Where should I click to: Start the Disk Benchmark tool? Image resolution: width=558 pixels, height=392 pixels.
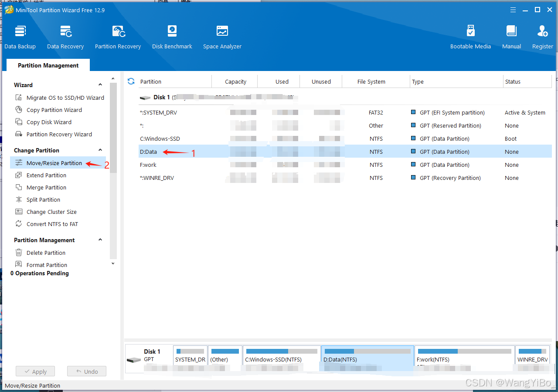172,37
